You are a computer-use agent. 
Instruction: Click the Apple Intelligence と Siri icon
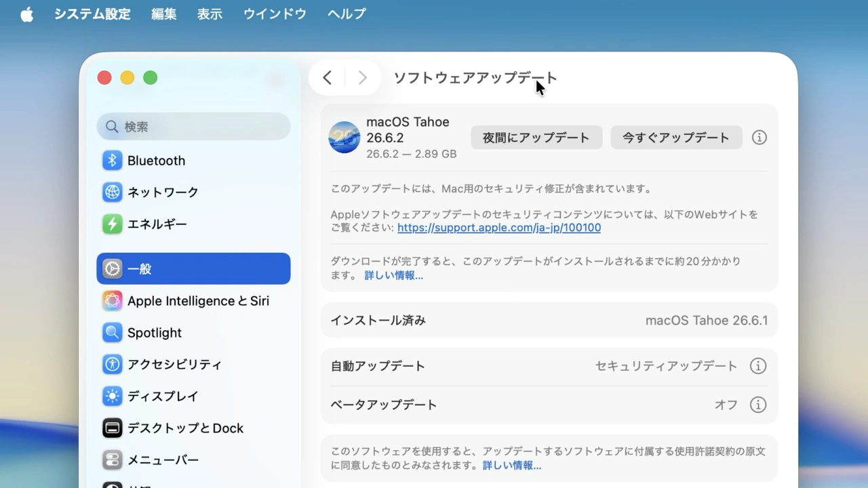point(112,301)
